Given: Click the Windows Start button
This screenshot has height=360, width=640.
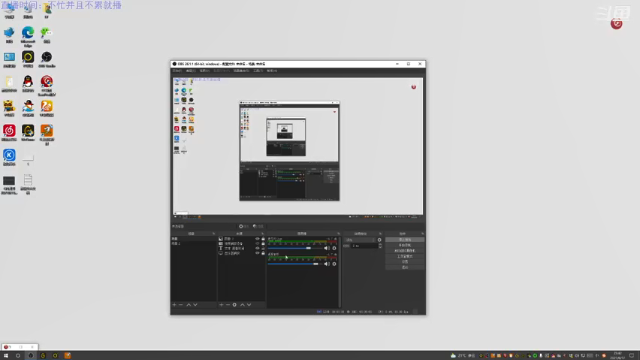Looking at the screenshot, I should (x=6, y=356).
